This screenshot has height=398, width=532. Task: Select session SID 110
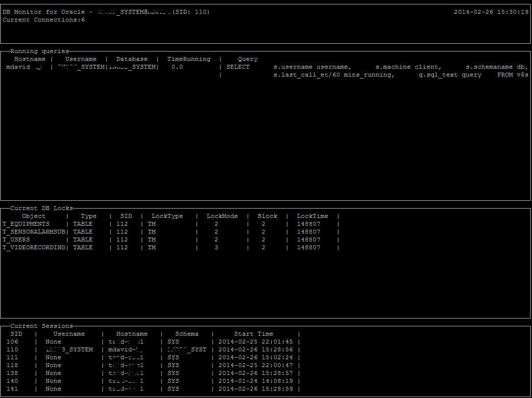12,349
